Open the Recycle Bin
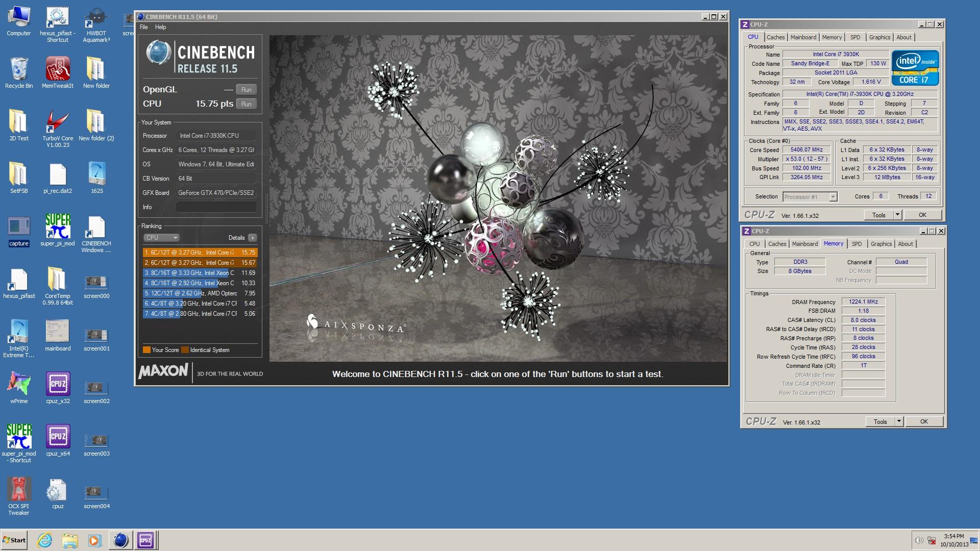Screen dimensions: 980x551 (19, 73)
